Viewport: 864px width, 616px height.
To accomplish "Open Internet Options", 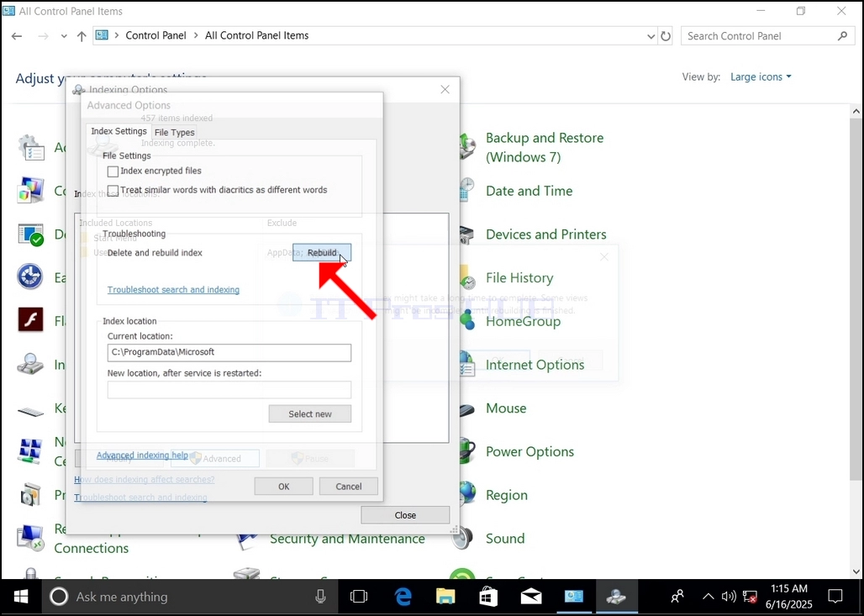I will pos(535,365).
